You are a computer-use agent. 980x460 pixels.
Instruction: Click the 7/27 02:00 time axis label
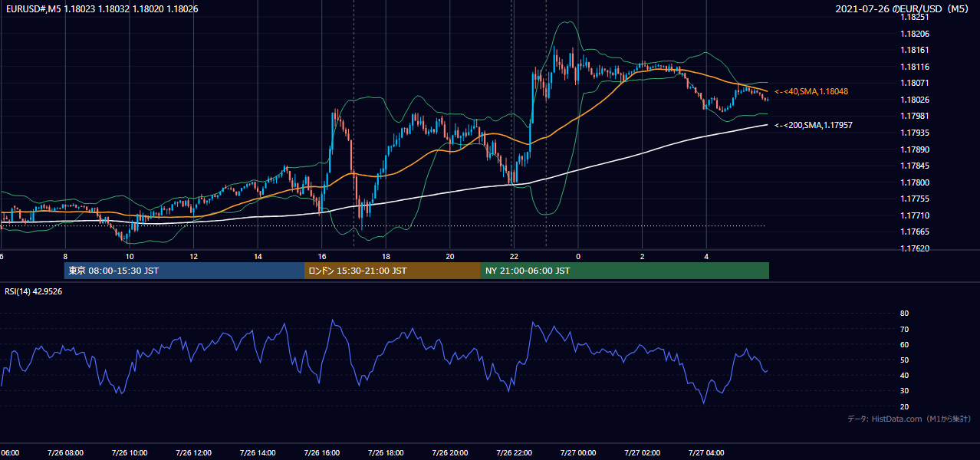pos(642,452)
